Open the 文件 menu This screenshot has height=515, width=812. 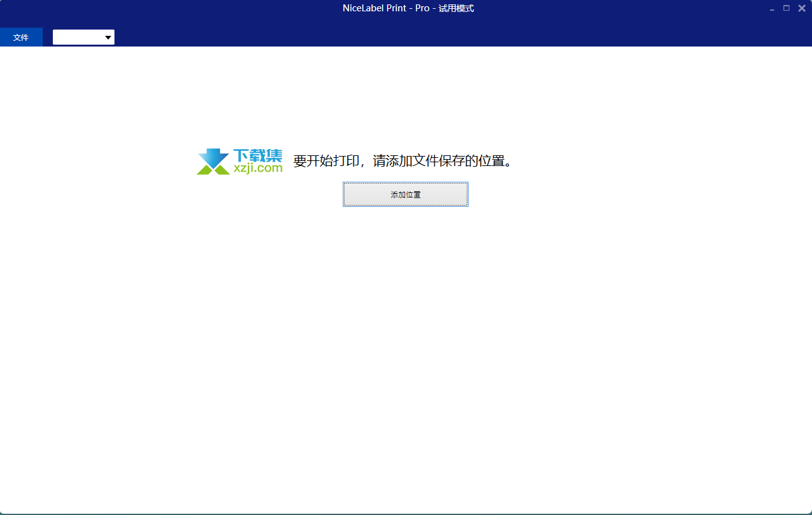pyautogui.click(x=21, y=37)
